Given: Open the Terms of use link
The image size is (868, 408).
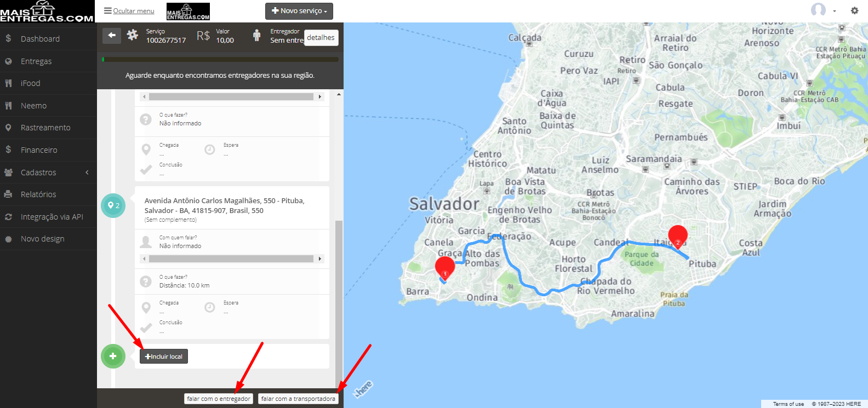Looking at the screenshot, I should [x=789, y=404].
